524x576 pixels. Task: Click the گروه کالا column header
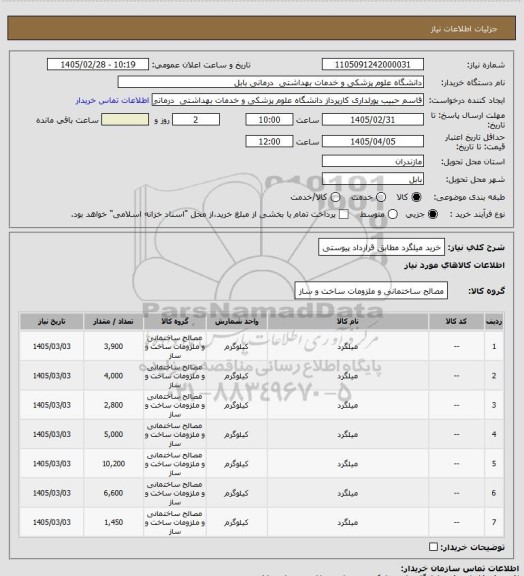[175, 321]
